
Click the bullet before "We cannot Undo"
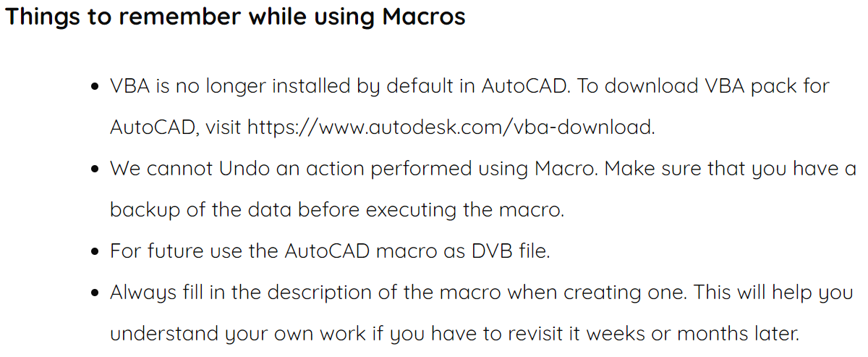click(x=95, y=169)
